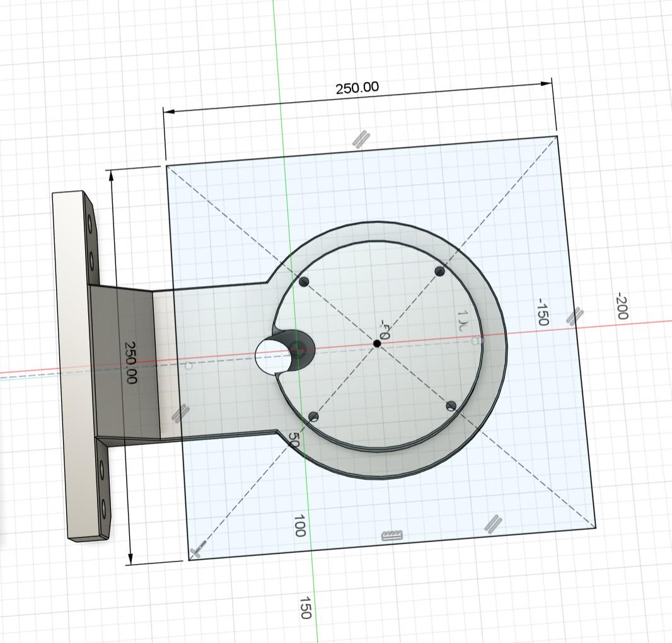Select the right arrowhead of horizontal dimension
The width and height of the screenshot is (672, 643).
click(547, 83)
